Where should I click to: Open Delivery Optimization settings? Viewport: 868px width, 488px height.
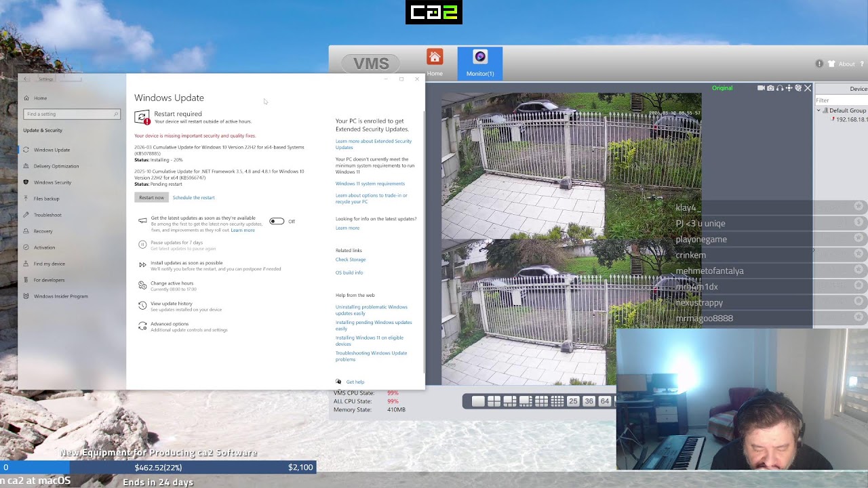click(x=56, y=166)
